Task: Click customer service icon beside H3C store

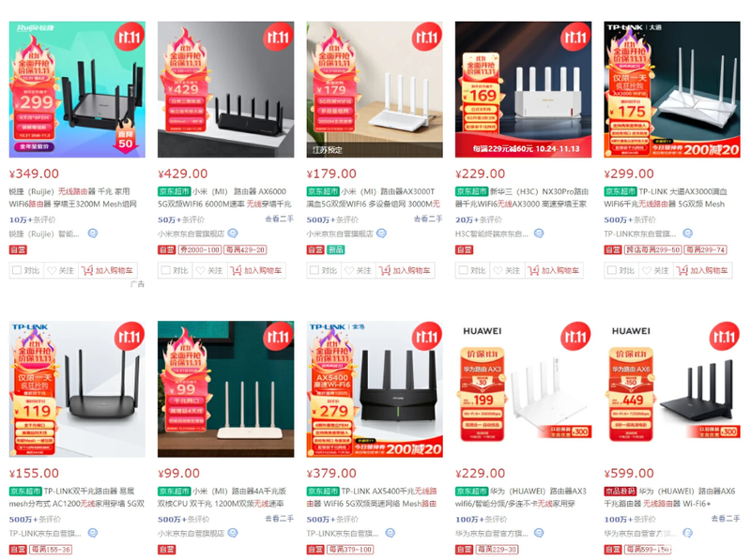Action: (x=539, y=234)
